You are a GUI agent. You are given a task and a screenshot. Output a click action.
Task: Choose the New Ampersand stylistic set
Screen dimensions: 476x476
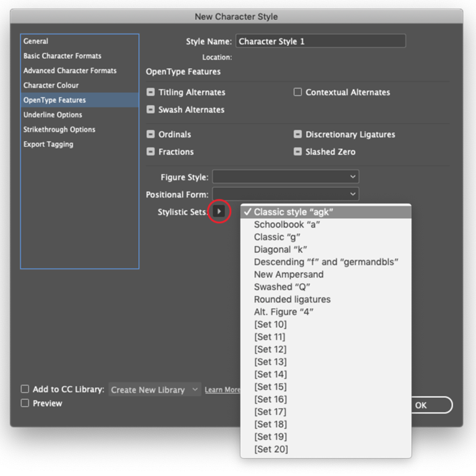coord(288,275)
